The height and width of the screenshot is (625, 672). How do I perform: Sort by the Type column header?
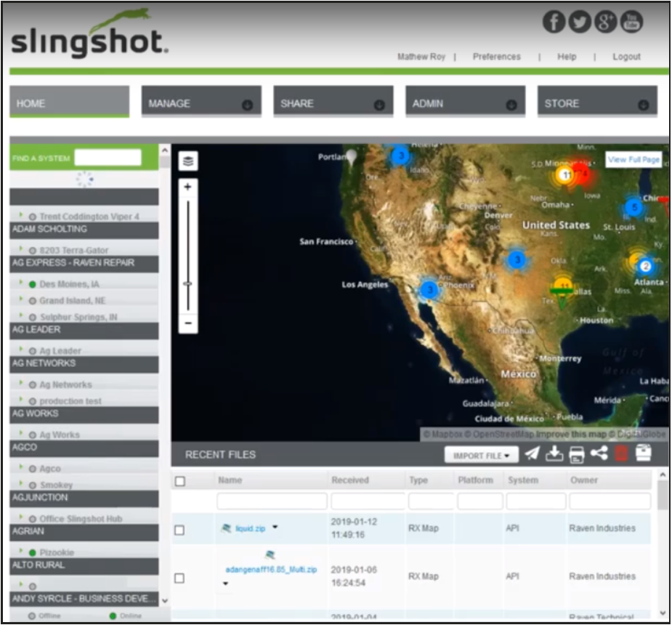(418, 480)
